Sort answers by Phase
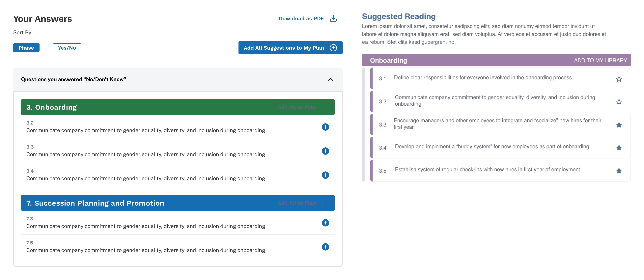The width and height of the screenshot is (644, 280). click(x=26, y=48)
